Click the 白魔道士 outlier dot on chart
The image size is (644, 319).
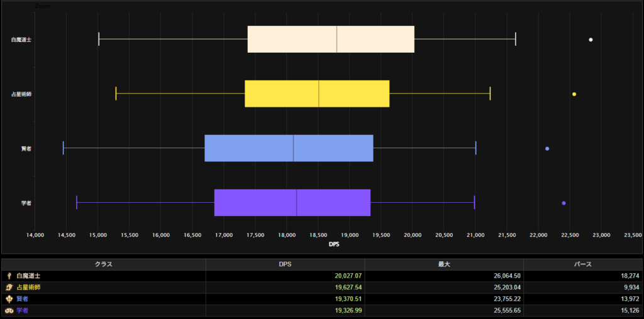[591, 40]
